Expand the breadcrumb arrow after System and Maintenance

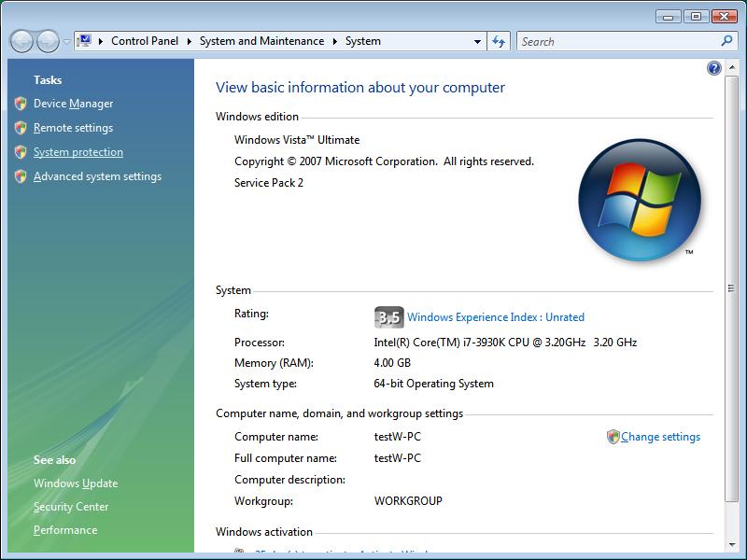click(334, 41)
